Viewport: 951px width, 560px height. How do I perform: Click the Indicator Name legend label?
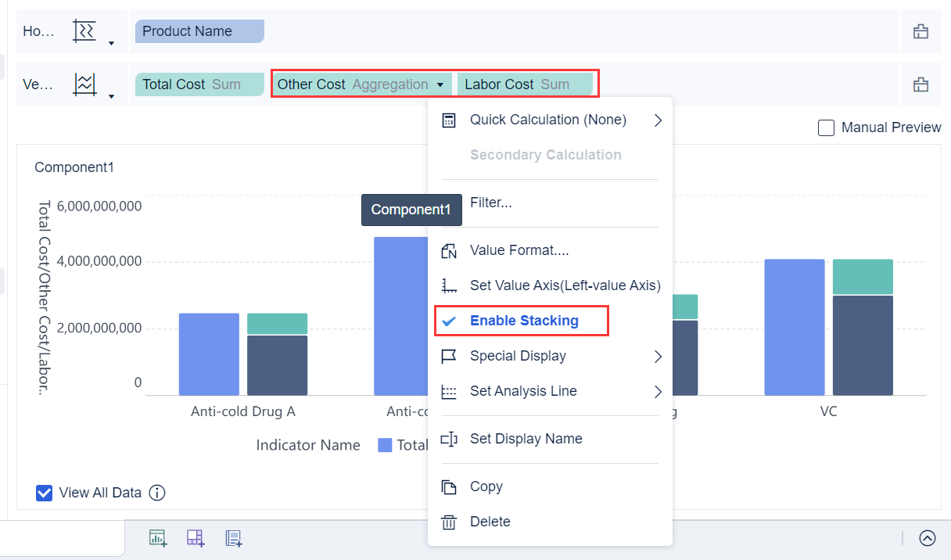click(x=308, y=445)
